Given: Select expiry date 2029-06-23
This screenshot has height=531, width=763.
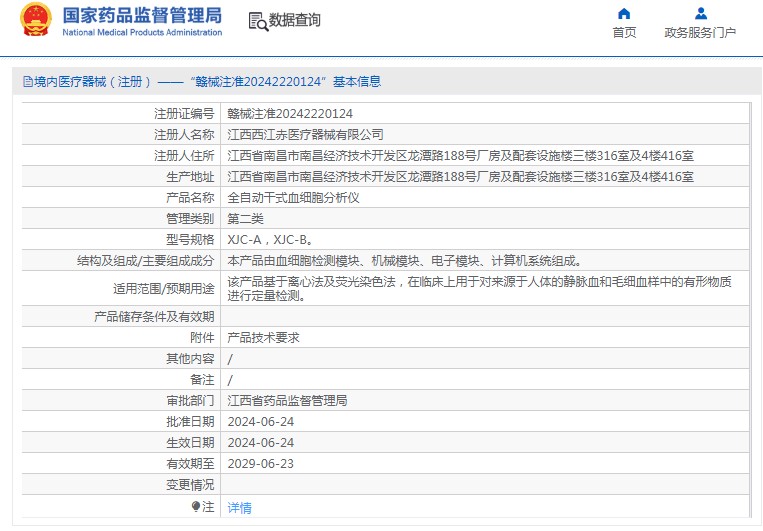Looking at the screenshot, I should pos(261,463).
